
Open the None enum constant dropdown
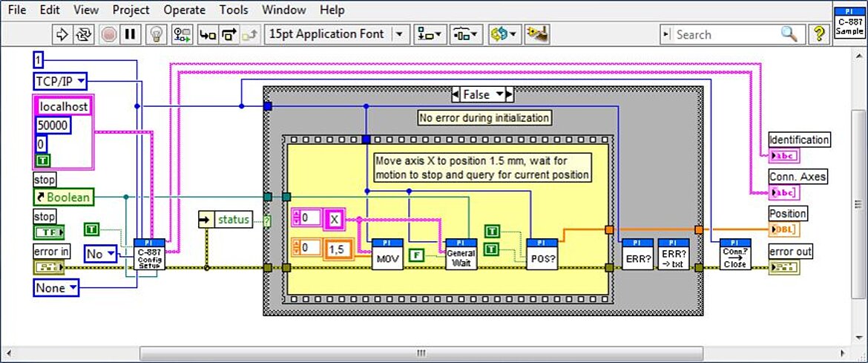click(56, 287)
